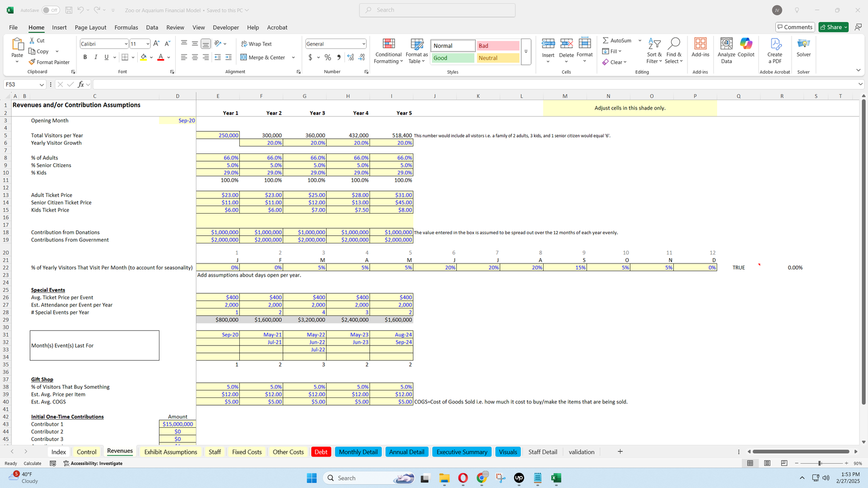
Task: Open the Formulas ribbon tab
Action: coord(126,28)
